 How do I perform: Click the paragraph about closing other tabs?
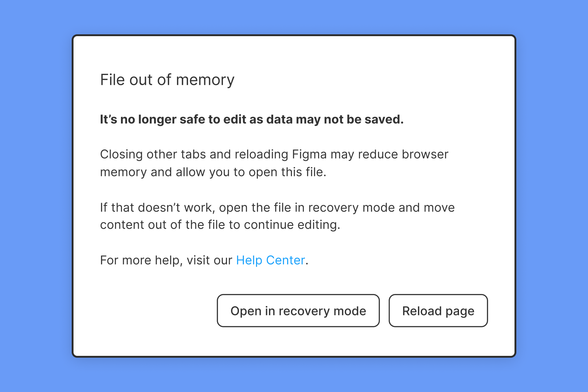274,163
